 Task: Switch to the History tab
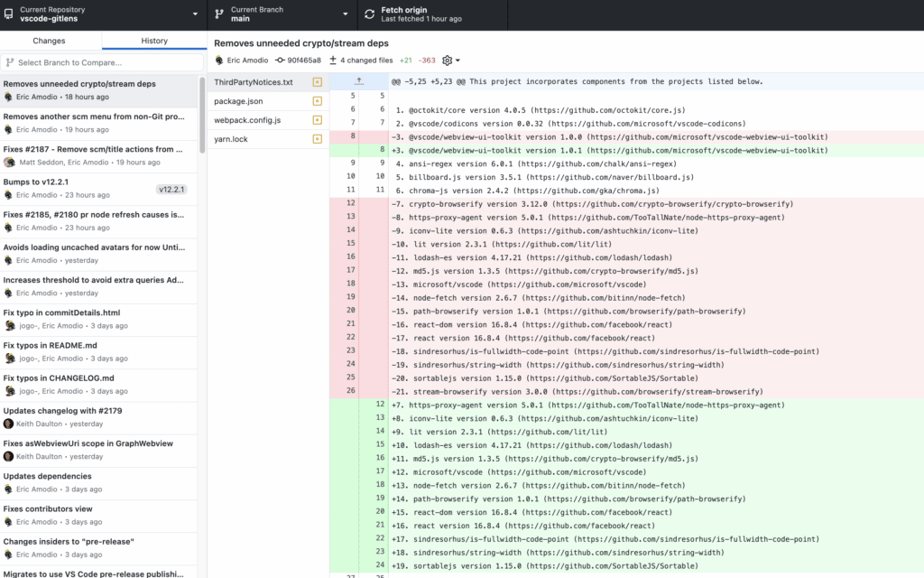[154, 41]
